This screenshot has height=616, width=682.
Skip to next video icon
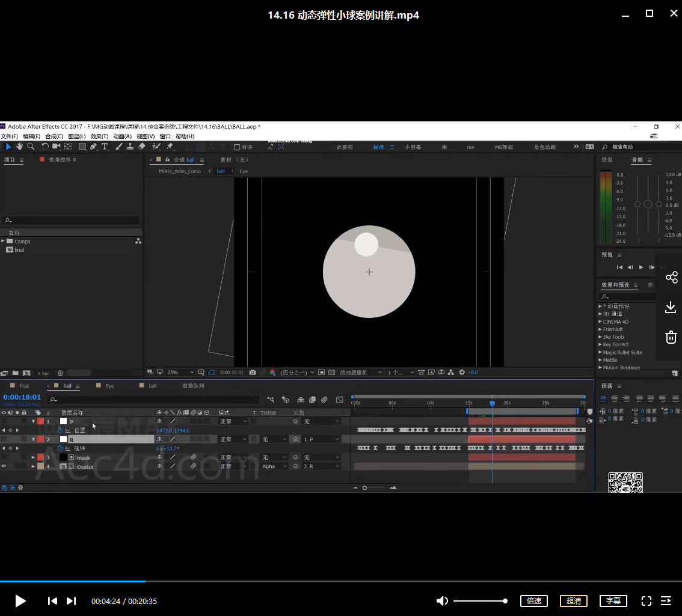[x=71, y=600]
